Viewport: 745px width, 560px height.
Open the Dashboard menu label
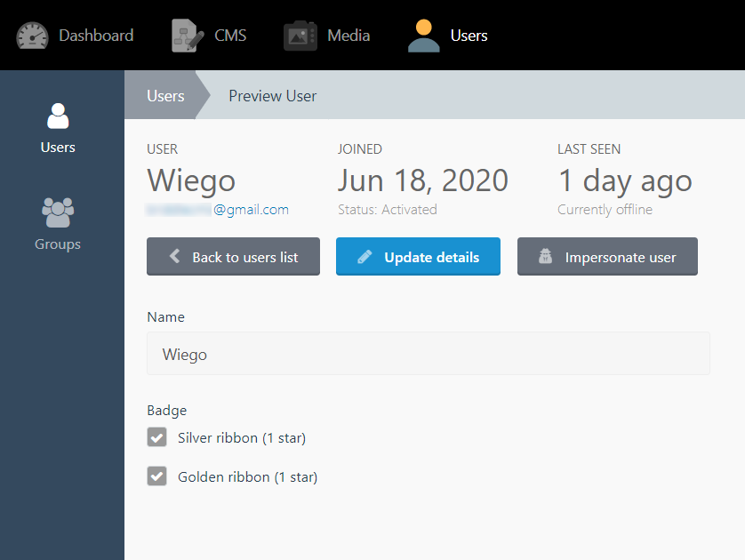pos(96,36)
